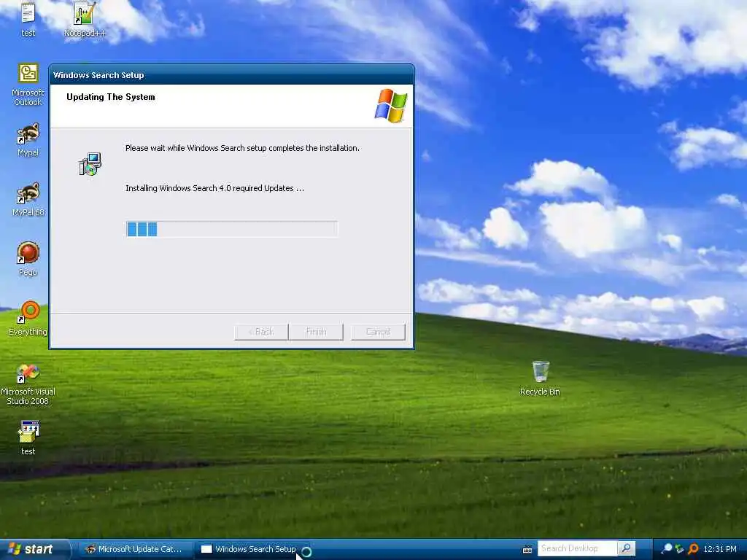The width and height of the screenshot is (747, 560).
Task: Open the Notepad++ desktop shortcut
Action: tap(85, 19)
